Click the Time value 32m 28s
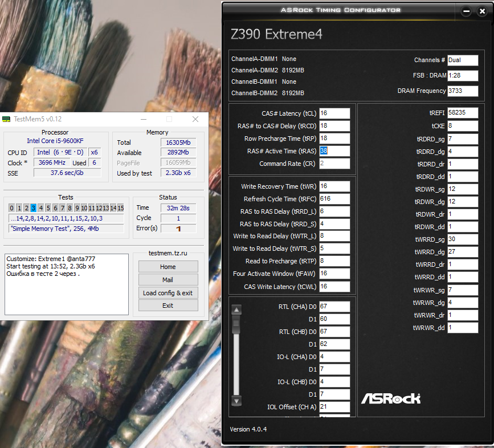This screenshot has height=448, width=494. (178, 208)
